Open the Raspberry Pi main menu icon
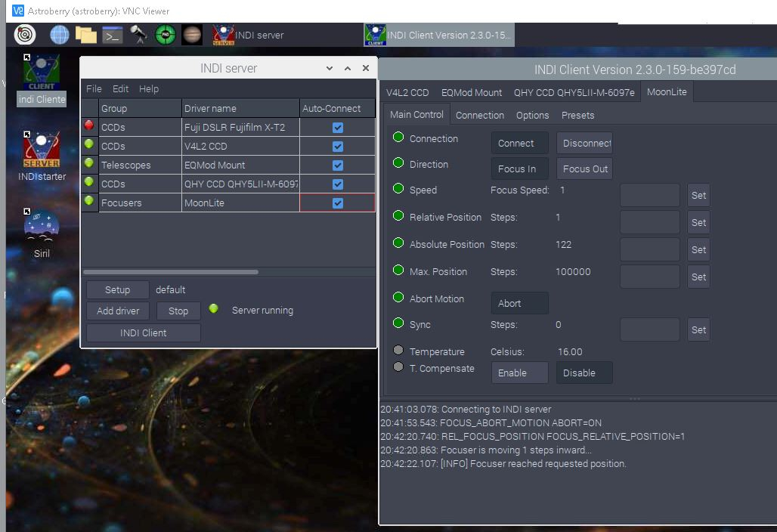Screen dimensions: 777x532 tap(25, 35)
